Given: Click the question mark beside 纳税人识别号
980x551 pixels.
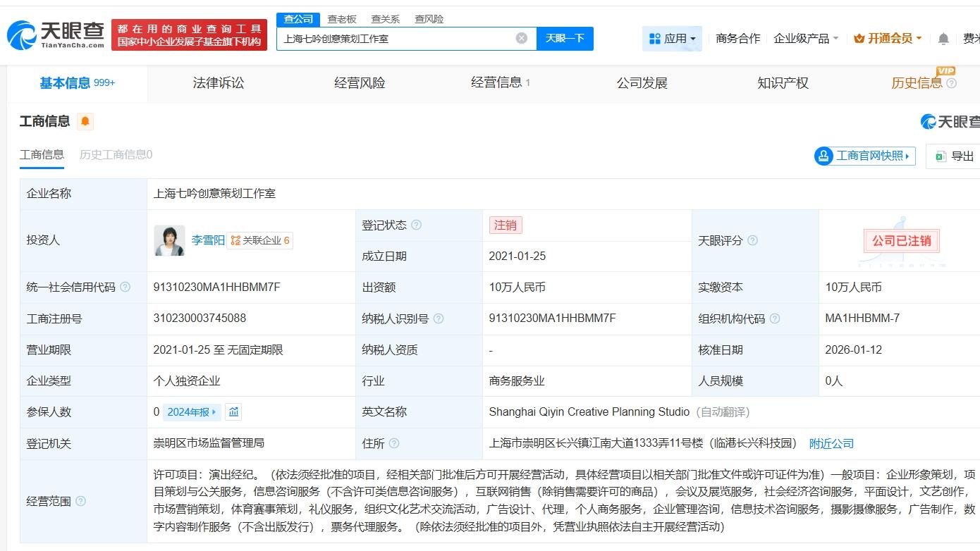Looking at the screenshot, I should (439, 318).
